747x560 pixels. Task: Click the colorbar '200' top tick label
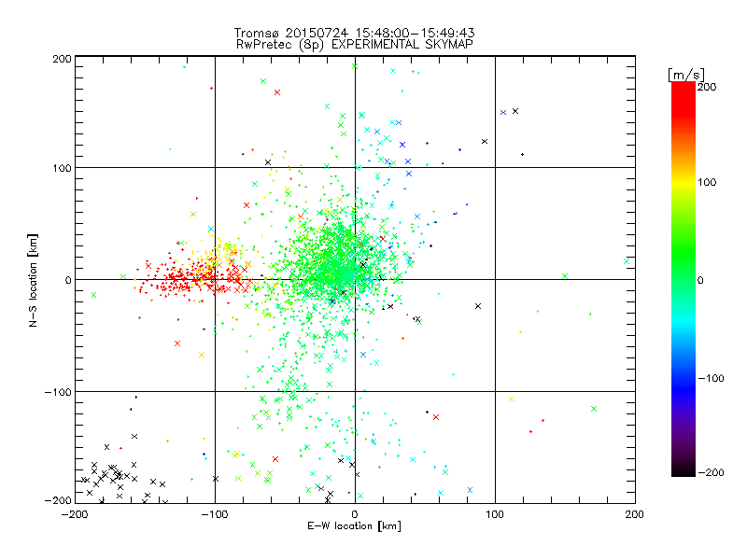coord(707,87)
